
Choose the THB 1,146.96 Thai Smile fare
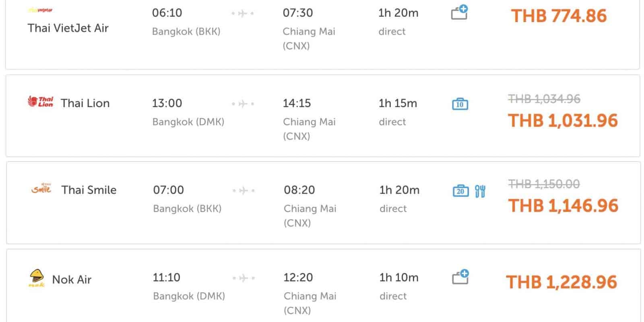[x=563, y=206]
